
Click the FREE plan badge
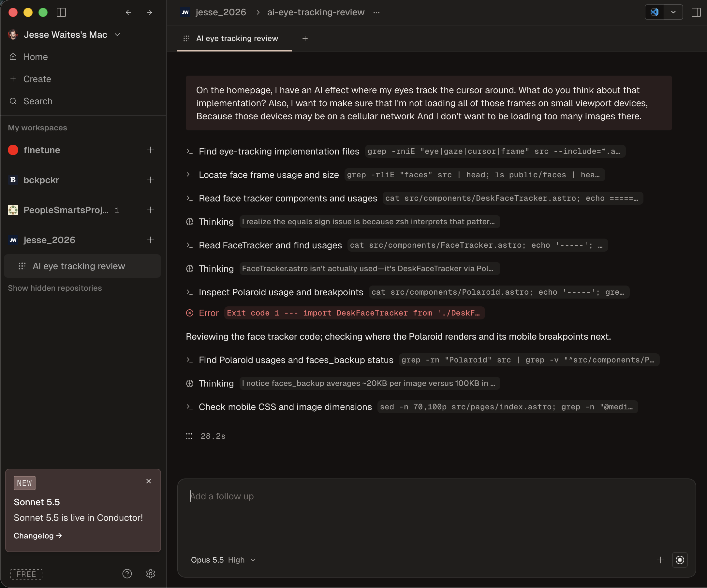tap(26, 574)
